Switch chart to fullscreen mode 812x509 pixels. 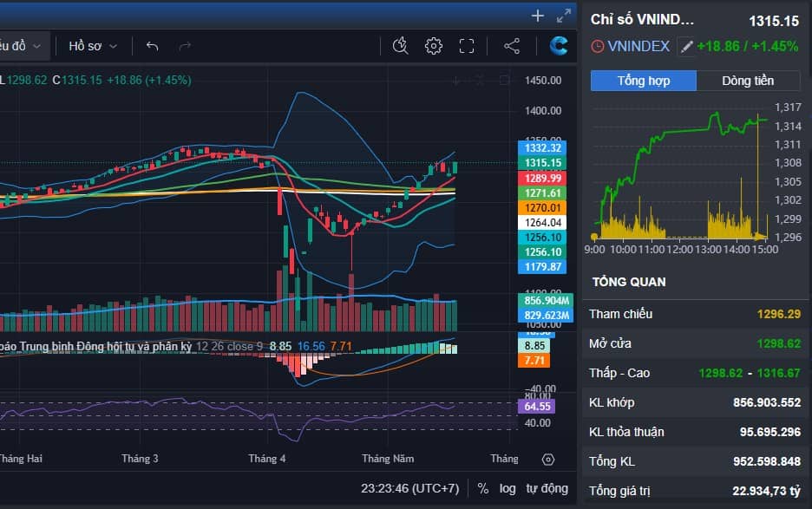(467, 46)
